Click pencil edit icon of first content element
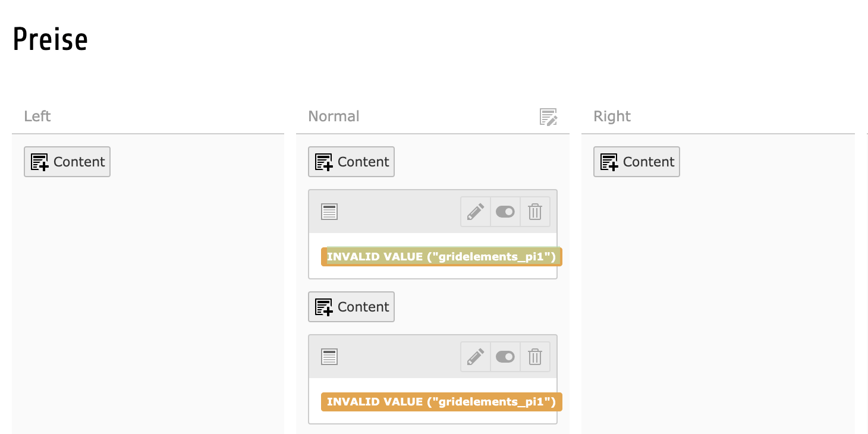Image resolution: width=868 pixels, height=434 pixels. (x=475, y=212)
